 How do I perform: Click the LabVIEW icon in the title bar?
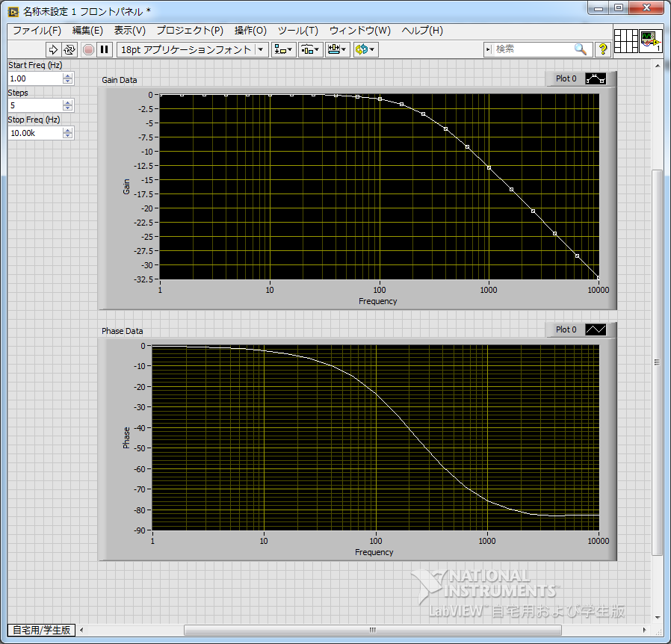pos(13,11)
